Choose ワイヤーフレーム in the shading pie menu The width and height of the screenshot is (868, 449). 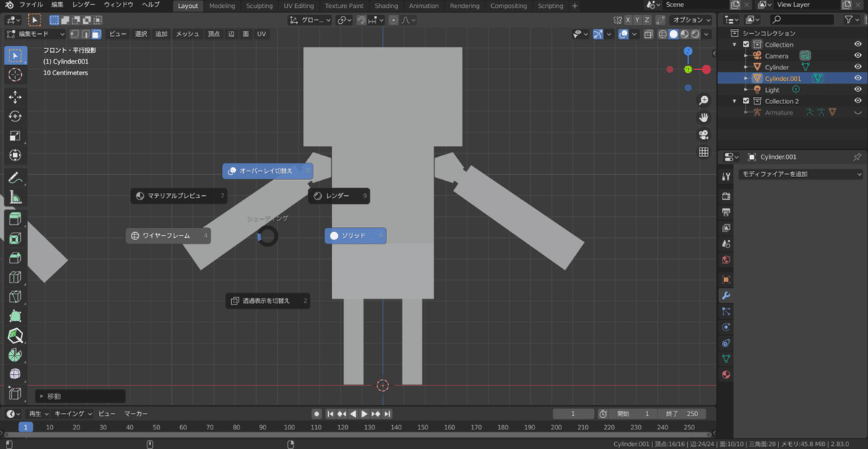coord(168,236)
